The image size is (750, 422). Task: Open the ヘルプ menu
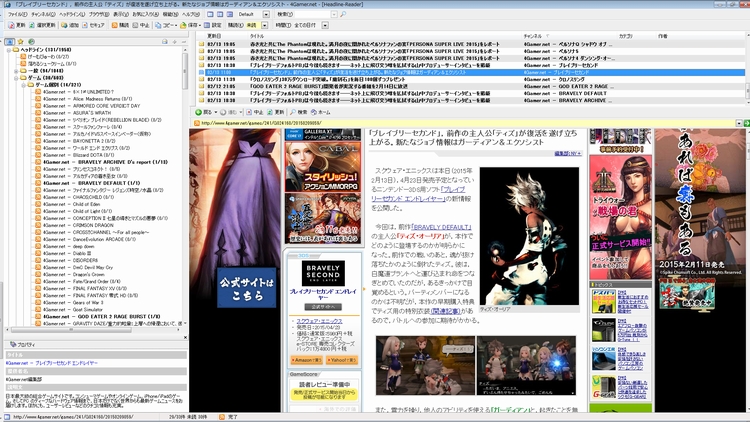[191, 14]
